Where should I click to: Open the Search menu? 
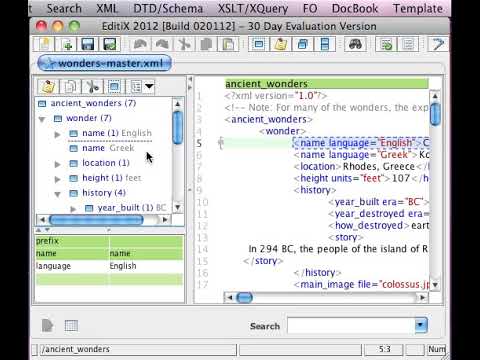tap(64, 8)
